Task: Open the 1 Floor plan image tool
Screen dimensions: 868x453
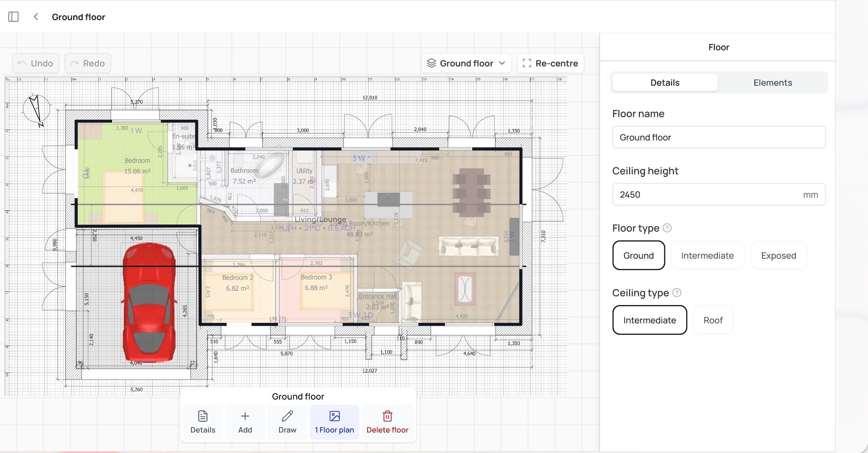Action: (x=335, y=416)
